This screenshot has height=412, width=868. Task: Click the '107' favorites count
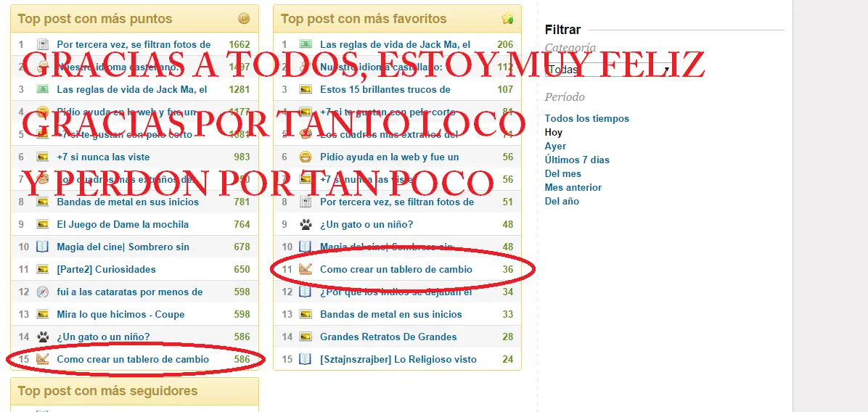pos(505,89)
